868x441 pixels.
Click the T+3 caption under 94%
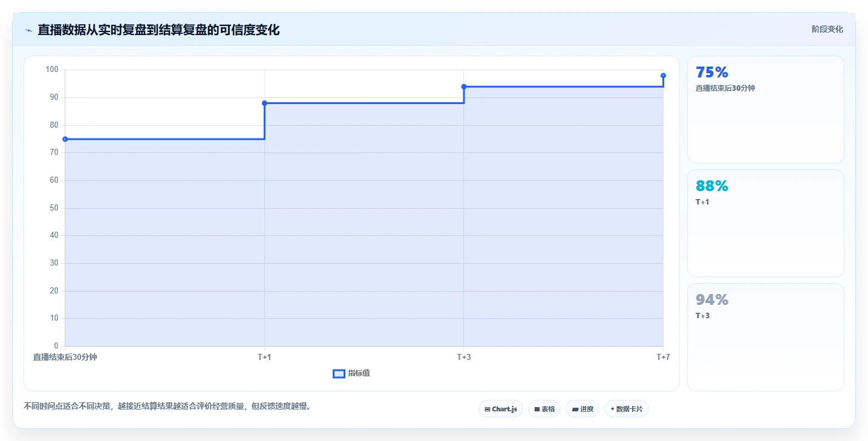point(702,316)
